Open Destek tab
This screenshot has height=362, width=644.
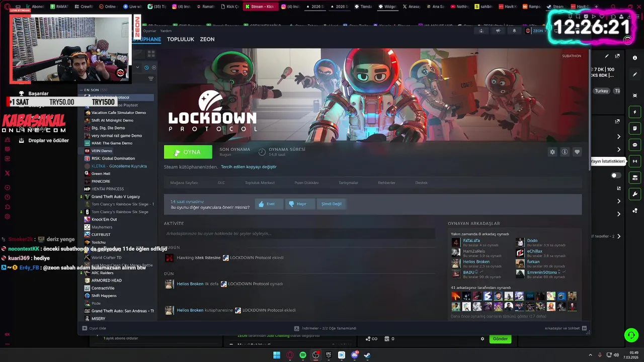click(x=421, y=183)
